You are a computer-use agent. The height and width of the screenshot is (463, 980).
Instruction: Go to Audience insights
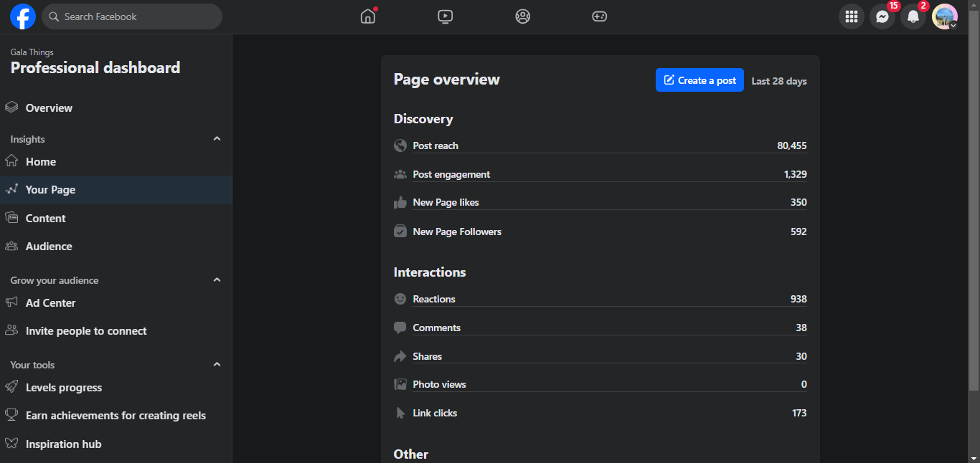click(x=49, y=247)
